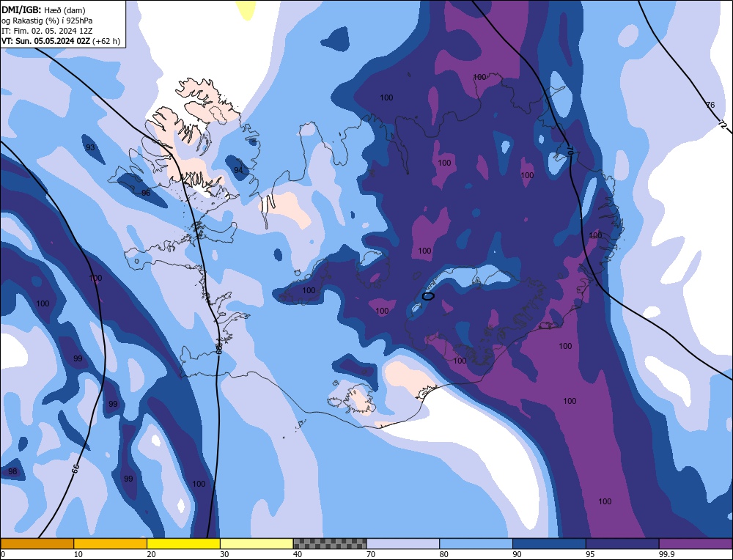Click the humidity value '94' on the map
The image size is (733, 560).
[238, 170]
